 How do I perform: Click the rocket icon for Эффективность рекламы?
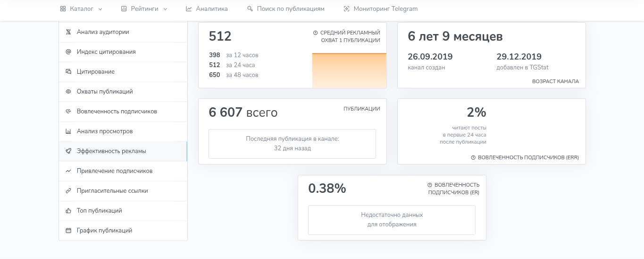(x=68, y=151)
